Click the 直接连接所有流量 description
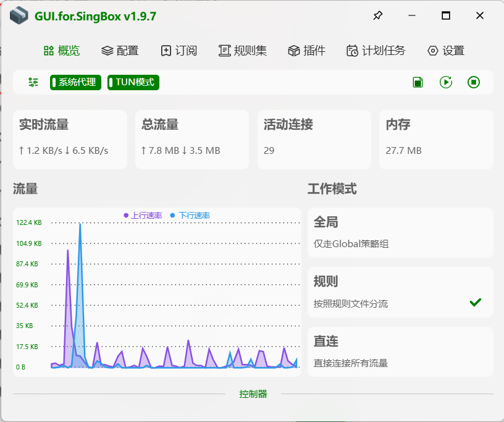 click(351, 363)
